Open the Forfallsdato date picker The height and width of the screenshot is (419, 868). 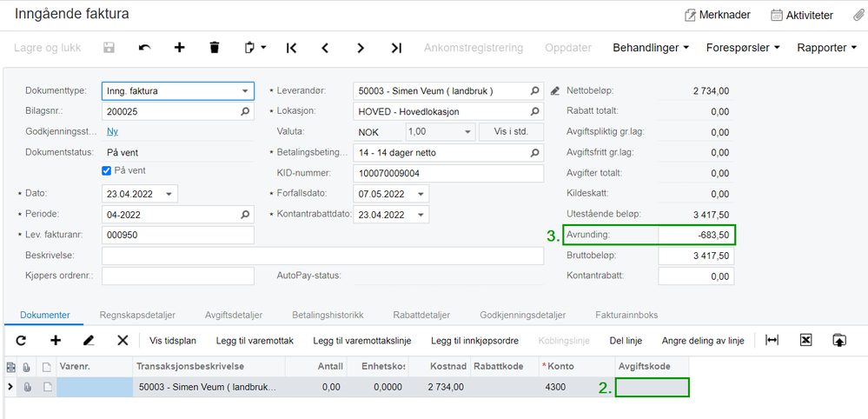[x=421, y=194]
